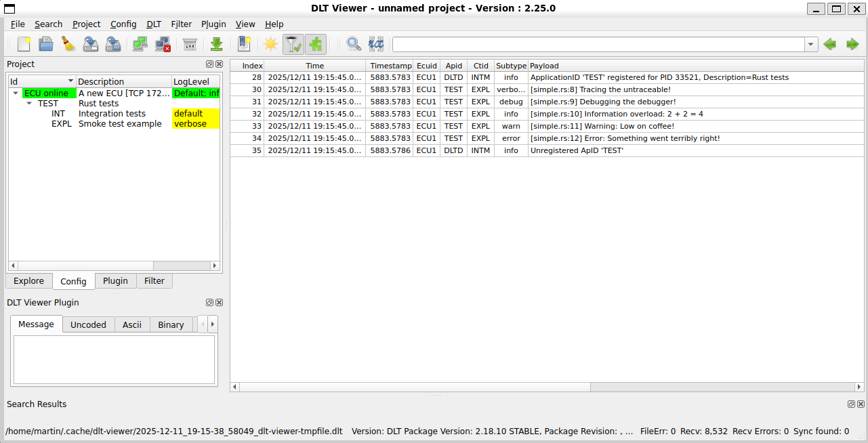Click the Subtype column header

click(x=511, y=66)
